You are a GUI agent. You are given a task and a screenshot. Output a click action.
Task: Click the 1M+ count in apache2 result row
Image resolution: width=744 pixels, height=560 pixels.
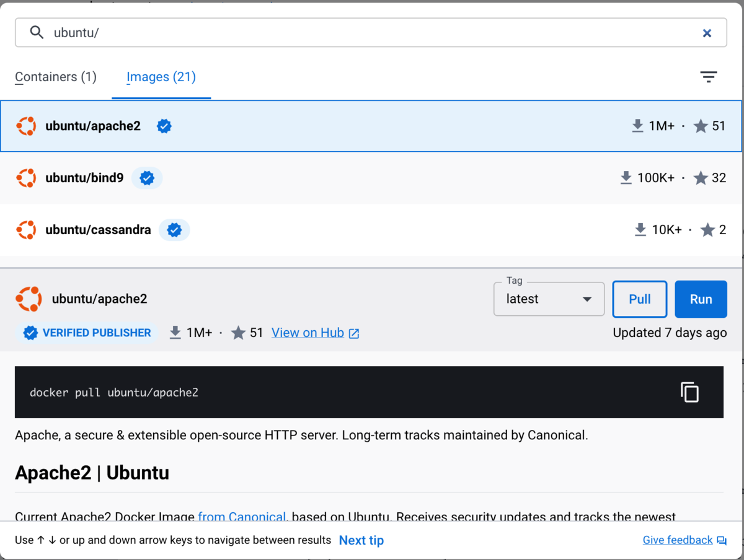click(x=662, y=126)
